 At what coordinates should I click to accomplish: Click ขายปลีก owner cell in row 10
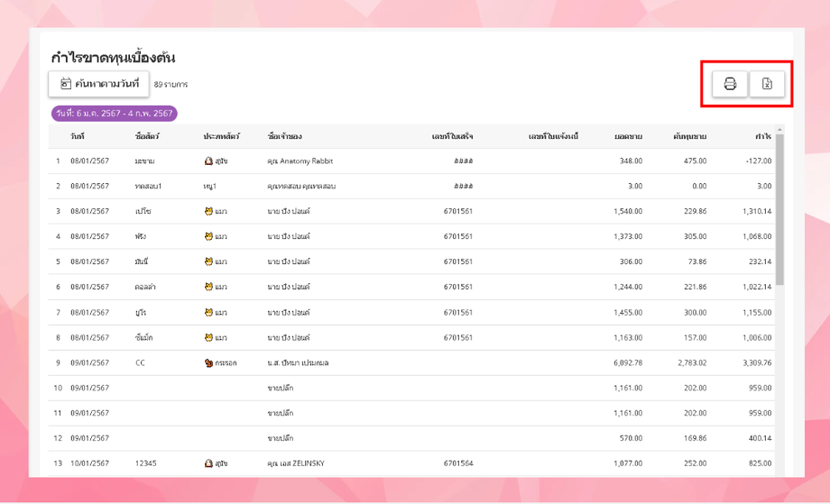tap(280, 388)
